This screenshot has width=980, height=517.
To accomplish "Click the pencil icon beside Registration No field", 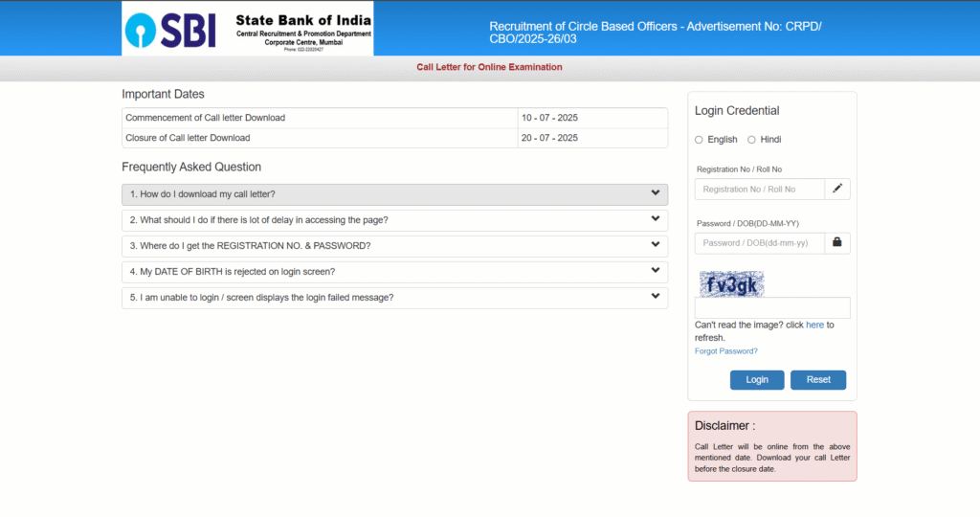I will (836, 189).
